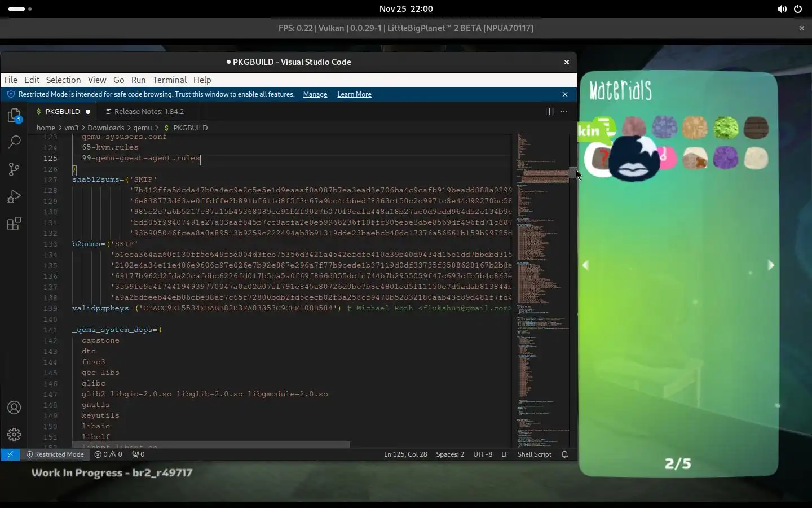Open the clock showing Nov 25 22:00
This screenshot has height=508, width=812.
point(406,9)
